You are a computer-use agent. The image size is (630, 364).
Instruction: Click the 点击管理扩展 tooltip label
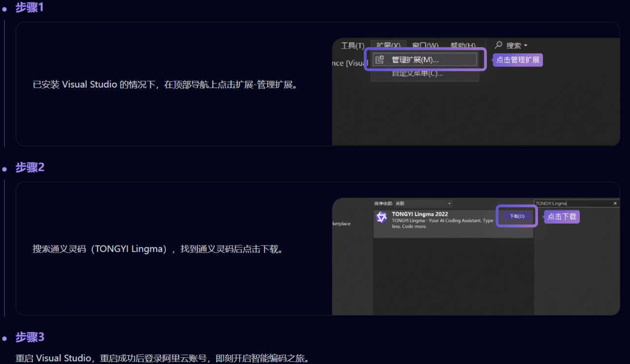[x=518, y=60]
